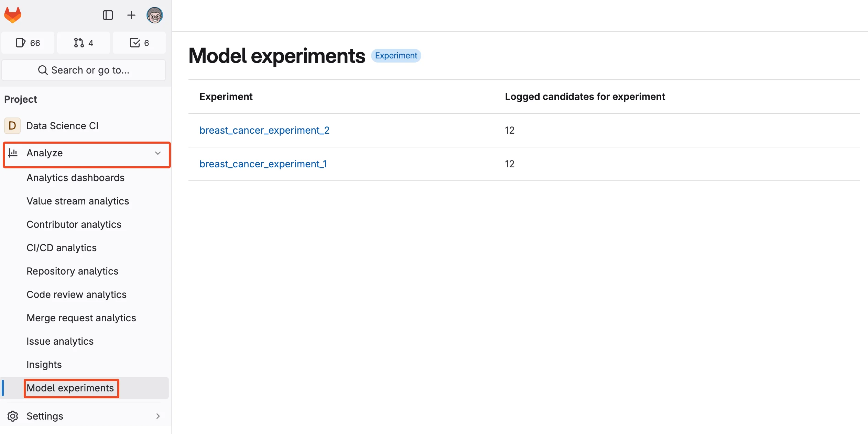Click your user avatar

point(154,15)
